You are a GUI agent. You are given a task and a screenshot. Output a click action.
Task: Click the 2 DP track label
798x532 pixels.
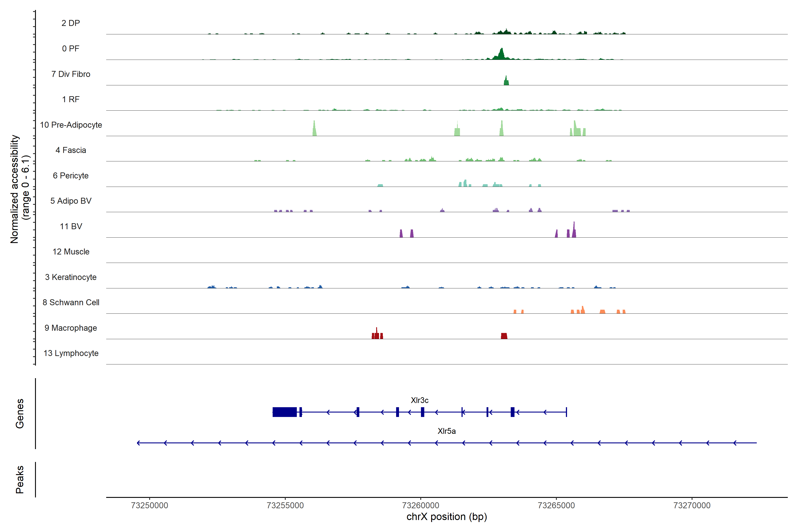coord(70,23)
